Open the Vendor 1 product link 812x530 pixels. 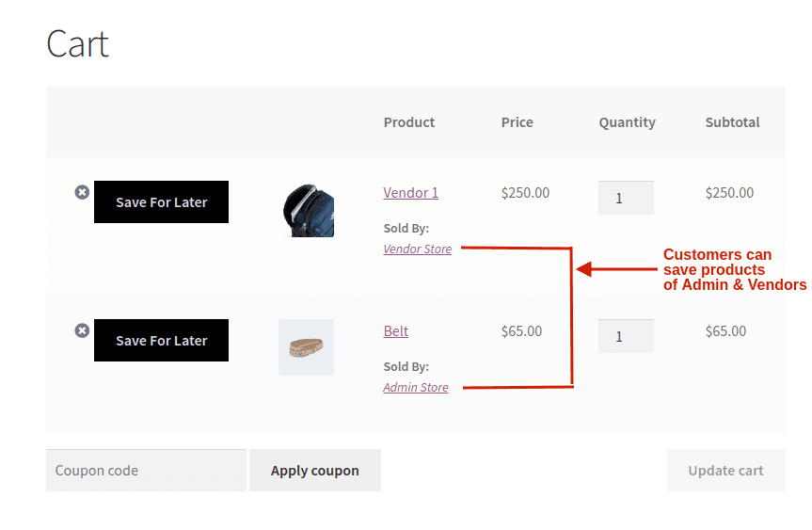click(410, 193)
